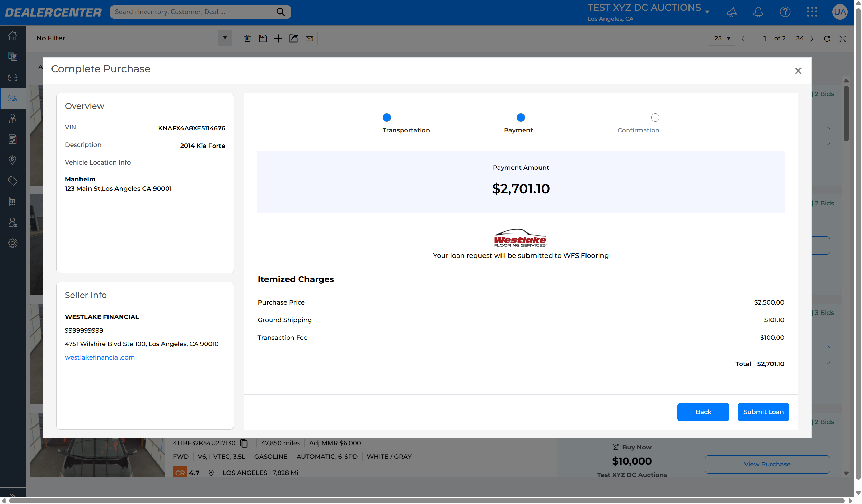Image resolution: width=862 pixels, height=504 pixels.
Task: Click the delete filter trash icon
Action: coord(247,38)
